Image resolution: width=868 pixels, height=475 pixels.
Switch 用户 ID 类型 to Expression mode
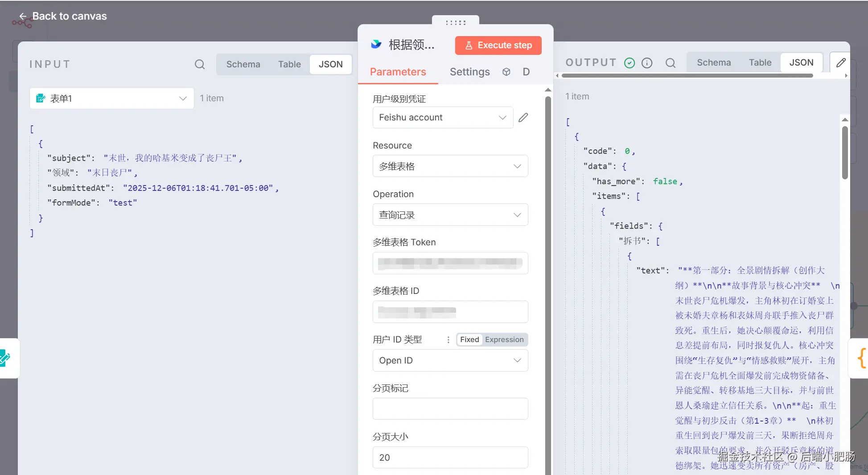point(504,340)
